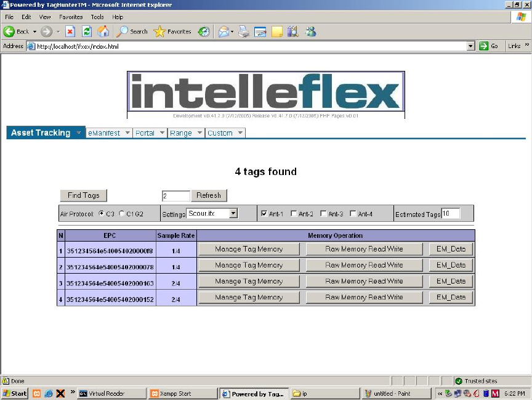Viewport: 532px width, 400px height.
Task: Click the black X quick launch icon
Action: 61,394
